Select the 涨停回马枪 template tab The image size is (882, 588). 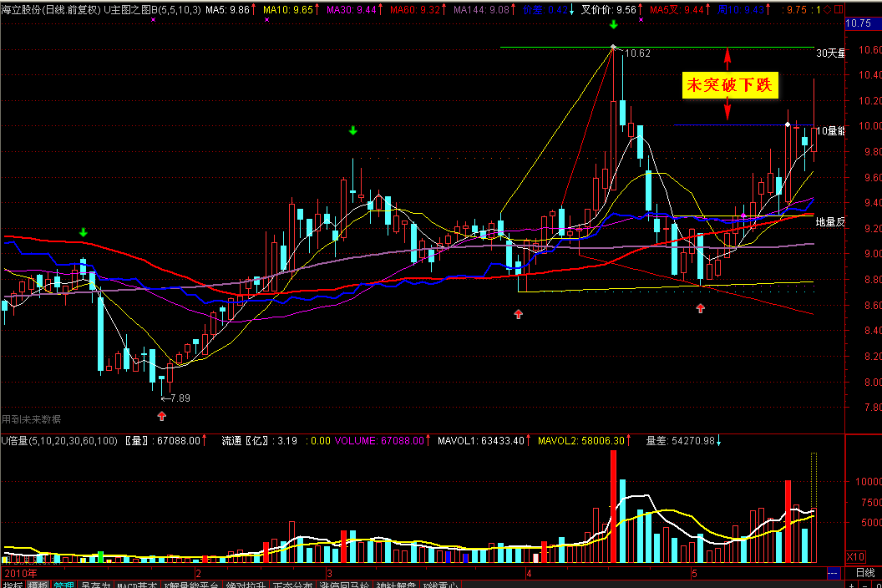(x=343, y=585)
